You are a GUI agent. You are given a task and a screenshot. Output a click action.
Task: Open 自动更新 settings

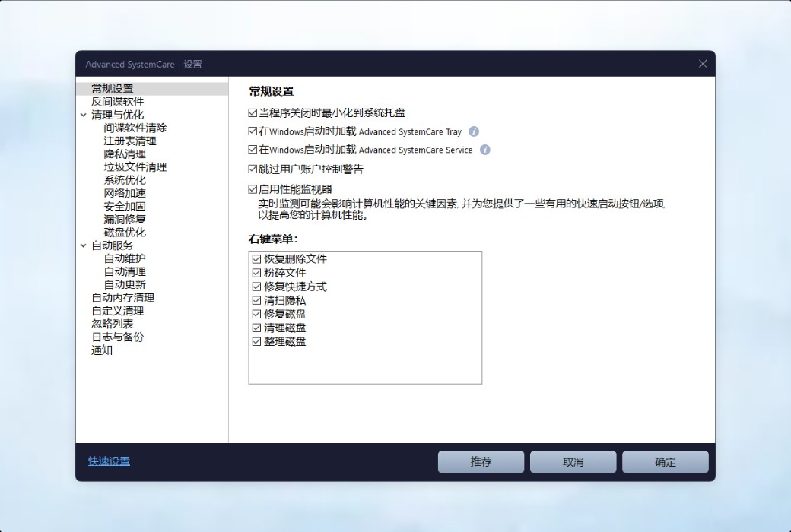coord(125,285)
